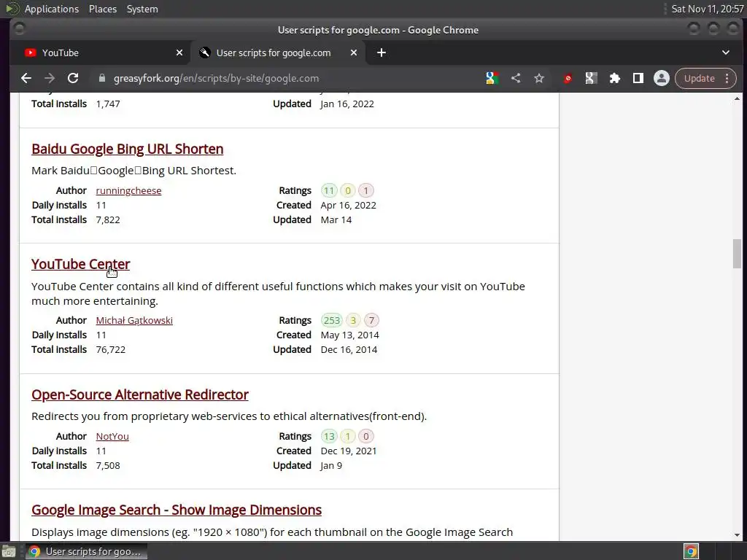Click the green 11 good rating badge
The width and height of the screenshot is (747, 560).
329,190
